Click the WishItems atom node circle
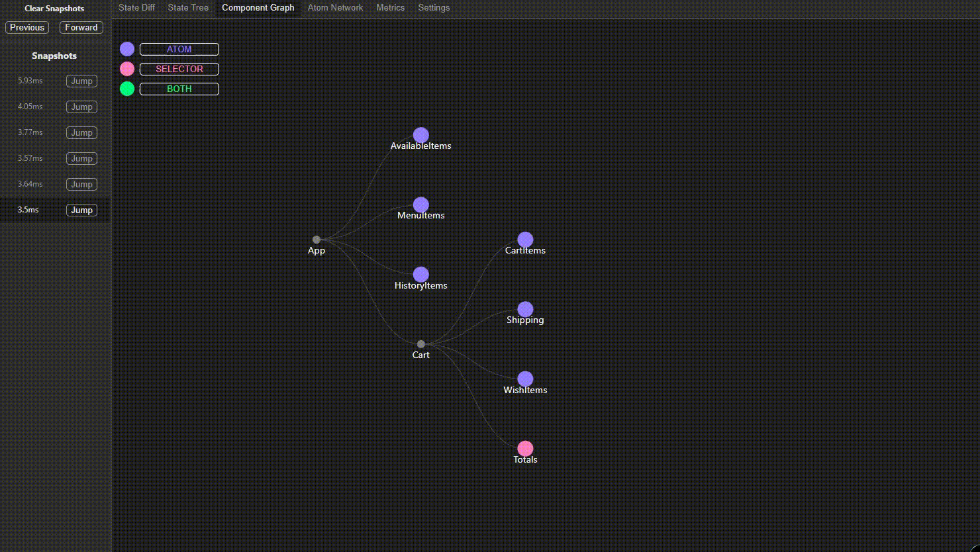Screen dimensions: 980x552 pyautogui.click(x=525, y=379)
